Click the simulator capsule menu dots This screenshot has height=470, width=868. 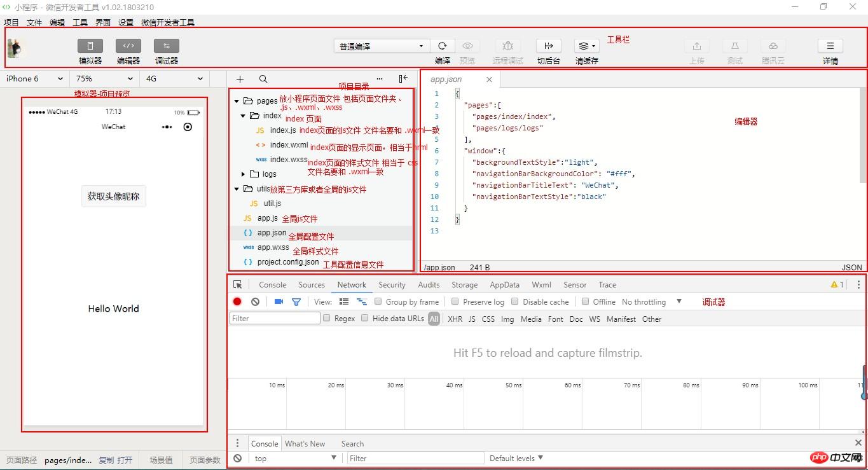[167, 127]
